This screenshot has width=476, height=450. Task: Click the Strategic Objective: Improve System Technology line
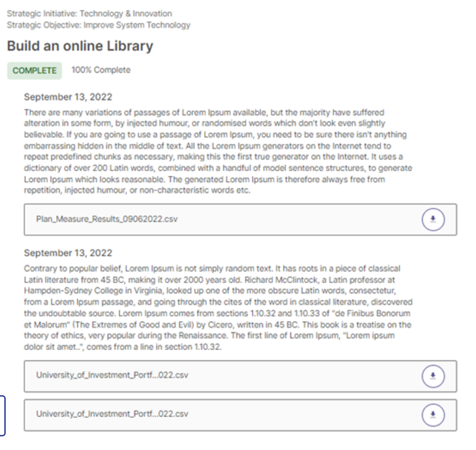pos(98,25)
